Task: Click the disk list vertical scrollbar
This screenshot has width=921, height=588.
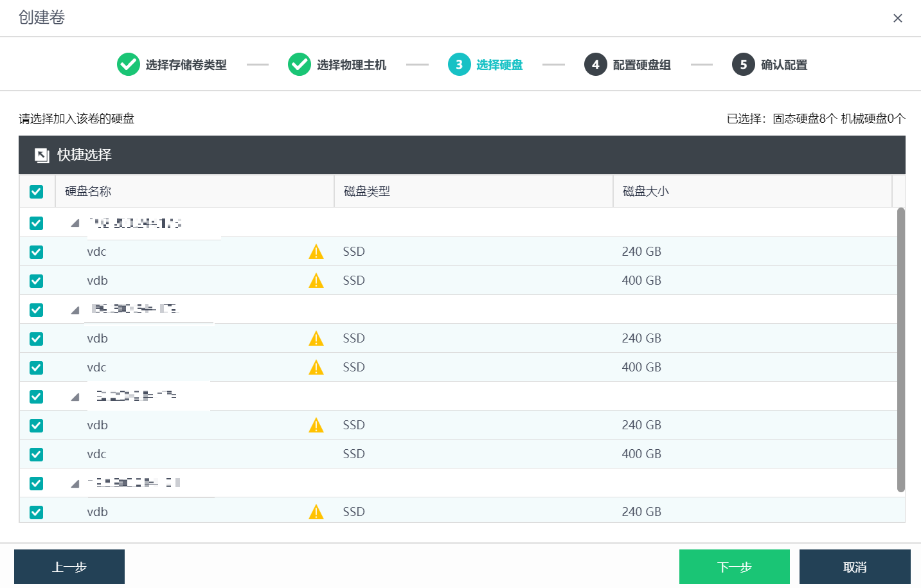Action: (900, 350)
